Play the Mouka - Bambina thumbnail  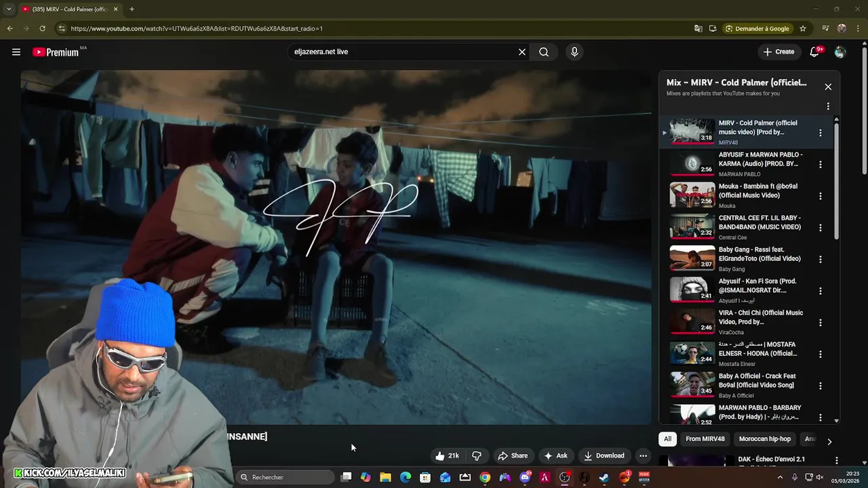(x=692, y=195)
